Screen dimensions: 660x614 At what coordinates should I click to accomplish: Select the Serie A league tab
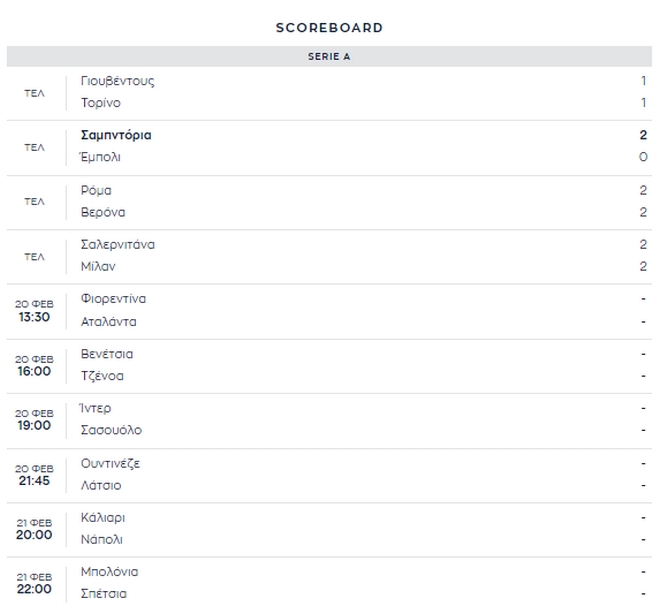coord(329,57)
